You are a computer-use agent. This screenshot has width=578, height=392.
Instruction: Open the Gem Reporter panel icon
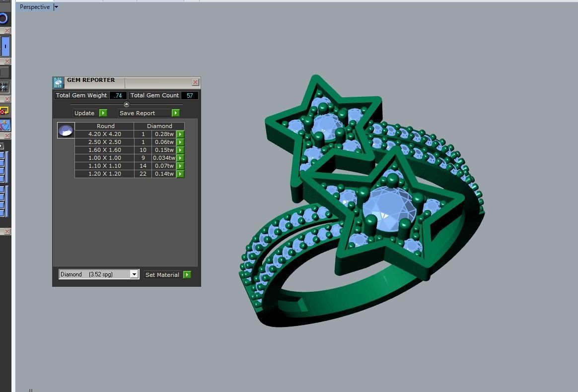pos(58,82)
